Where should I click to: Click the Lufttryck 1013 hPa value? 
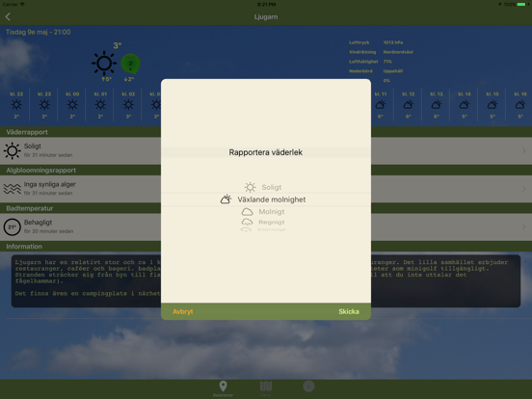point(393,42)
